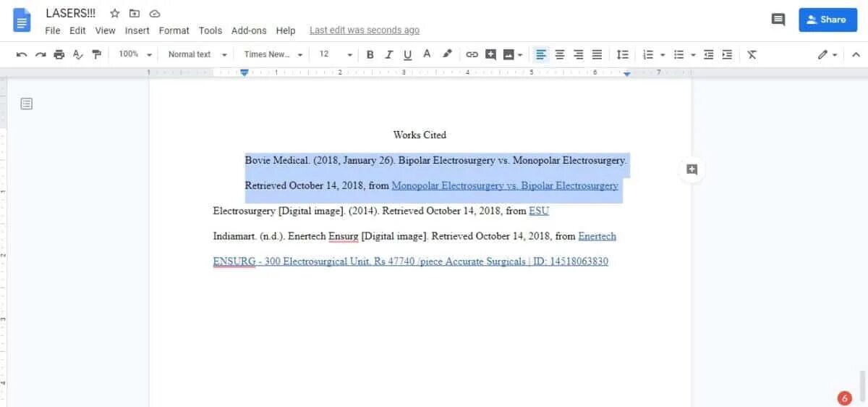This screenshot has height=407, width=868.
Task: Click the right margin marker on ruler
Action: (627, 74)
